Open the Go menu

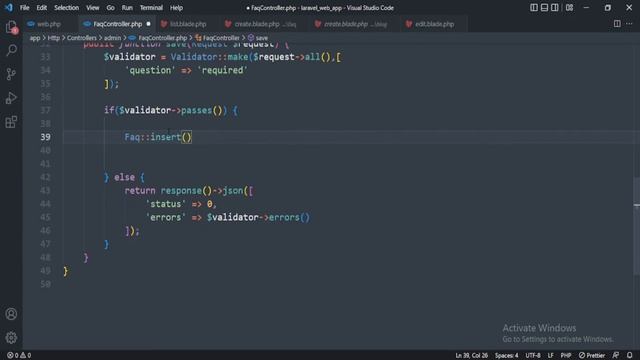click(111, 8)
